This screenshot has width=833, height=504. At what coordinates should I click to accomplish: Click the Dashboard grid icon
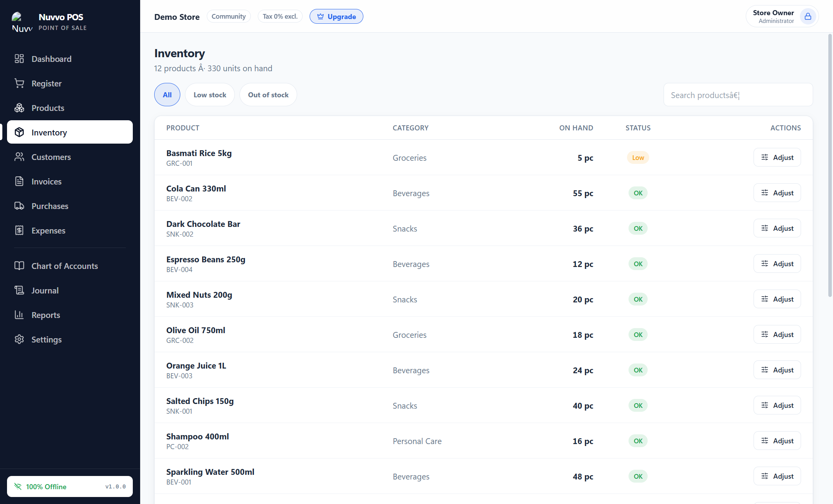[x=19, y=59]
